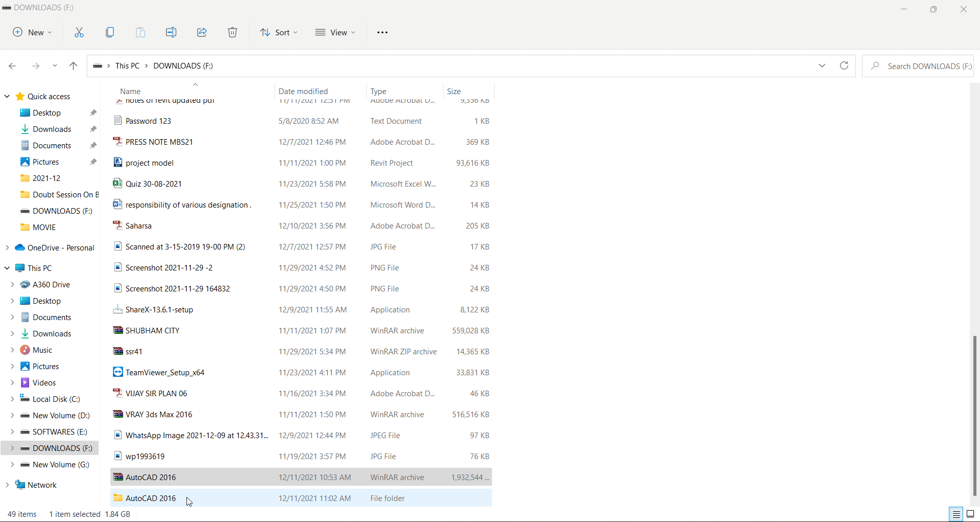Expand the A360 Drive node

tap(12, 284)
